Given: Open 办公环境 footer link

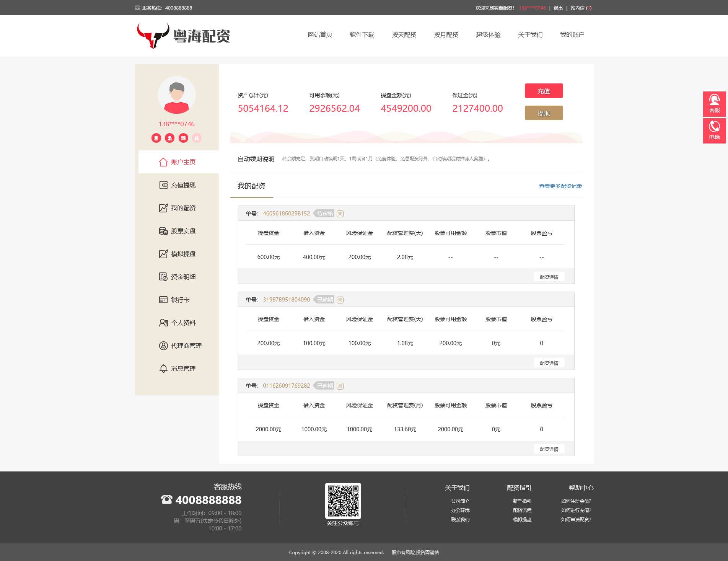Looking at the screenshot, I should coord(460,510).
